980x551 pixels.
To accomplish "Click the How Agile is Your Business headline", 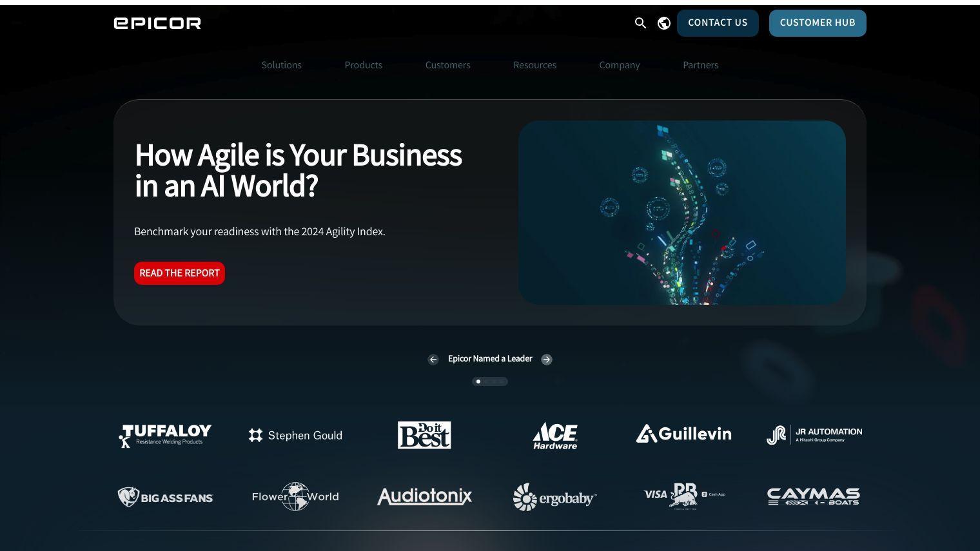I will pos(298,170).
